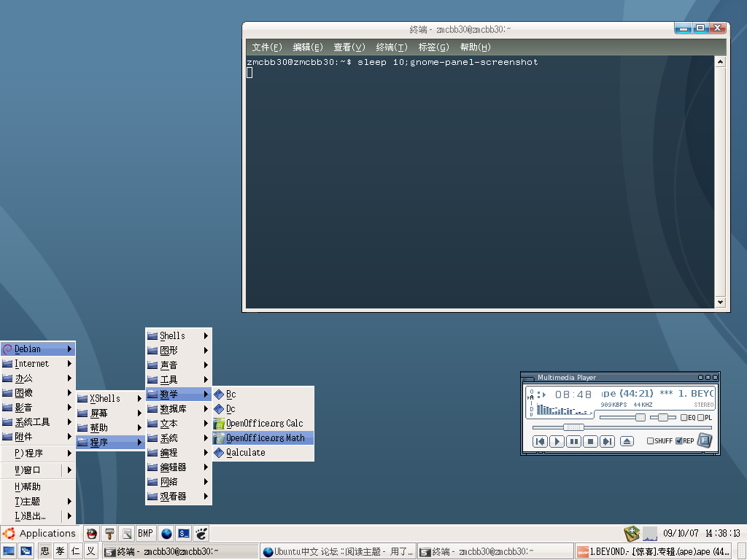Click the system monitor graph applet

click(650, 533)
